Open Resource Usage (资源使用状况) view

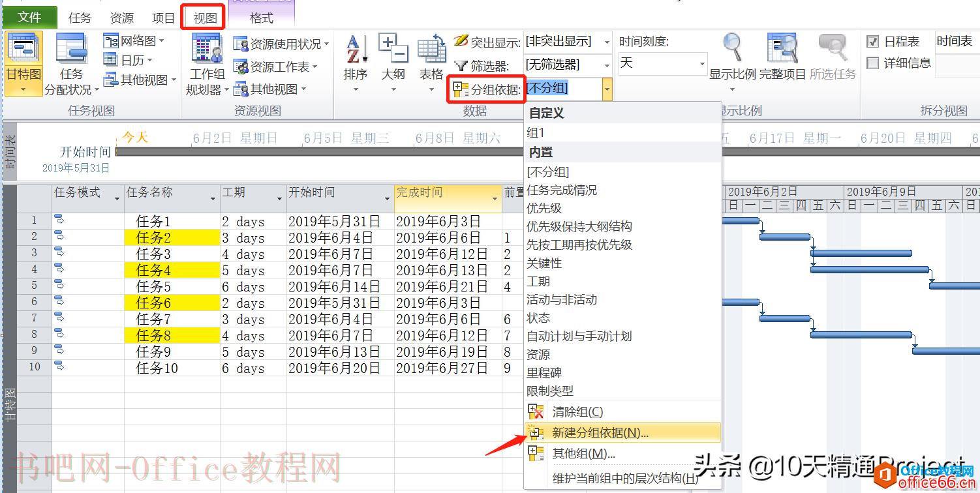pyautogui.click(x=281, y=44)
